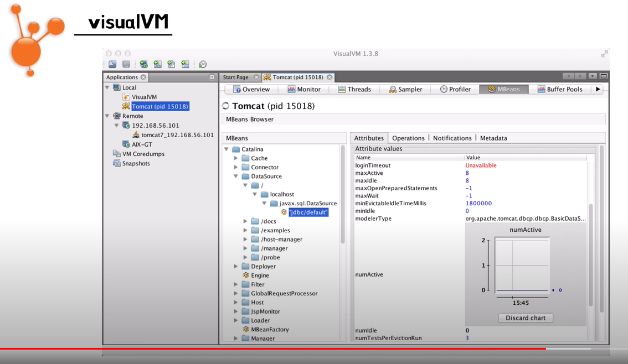Click the red Unavailable loginTimeout value
This screenshot has height=364, width=628.
click(481, 165)
